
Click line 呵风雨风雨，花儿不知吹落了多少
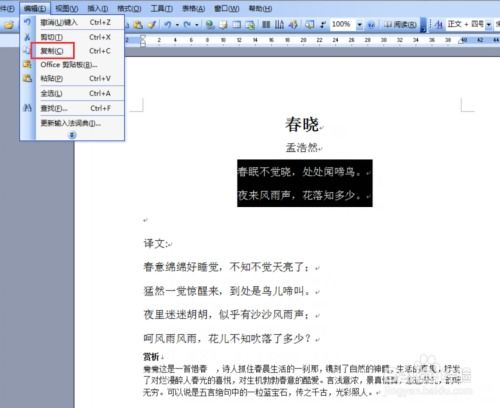pos(227,339)
